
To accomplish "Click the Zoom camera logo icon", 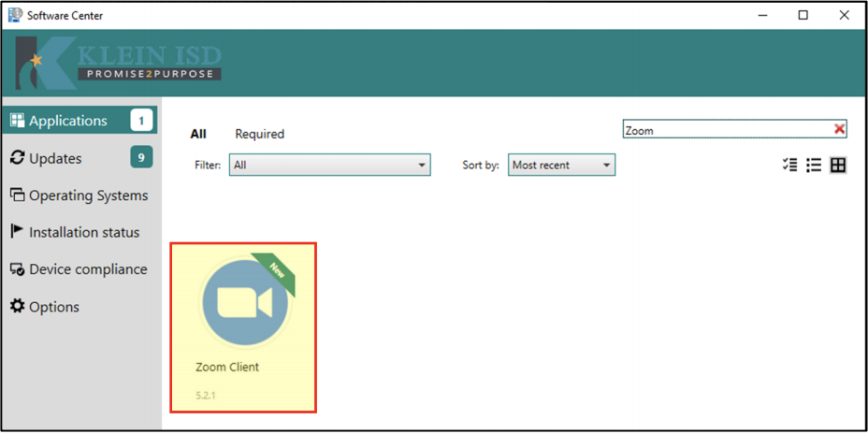I will click(245, 303).
